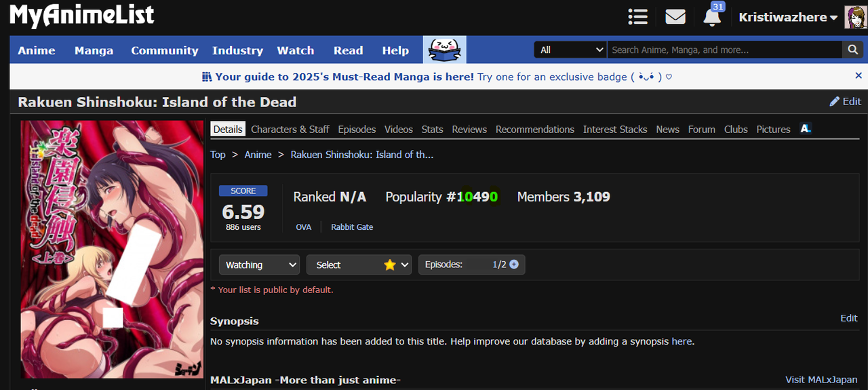Open the AniList-style A icon tab
The height and width of the screenshot is (390, 868).
click(x=806, y=129)
